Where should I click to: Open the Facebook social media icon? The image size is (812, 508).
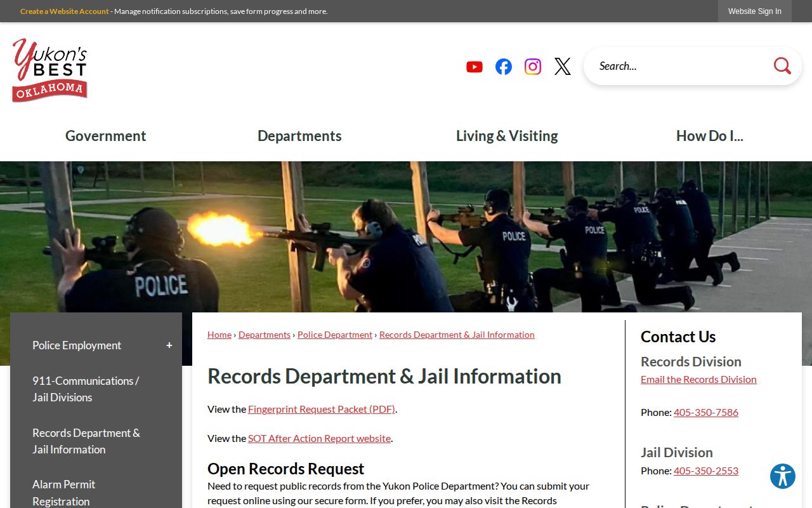click(504, 67)
